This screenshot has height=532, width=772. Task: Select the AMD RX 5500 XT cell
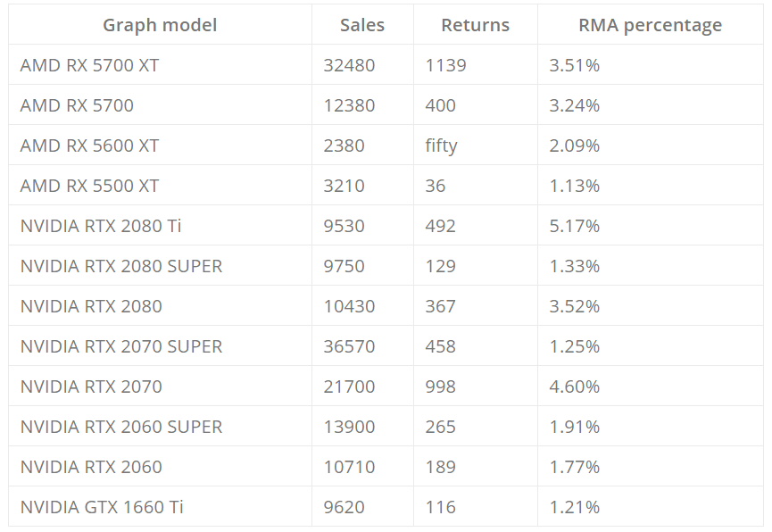(x=89, y=186)
